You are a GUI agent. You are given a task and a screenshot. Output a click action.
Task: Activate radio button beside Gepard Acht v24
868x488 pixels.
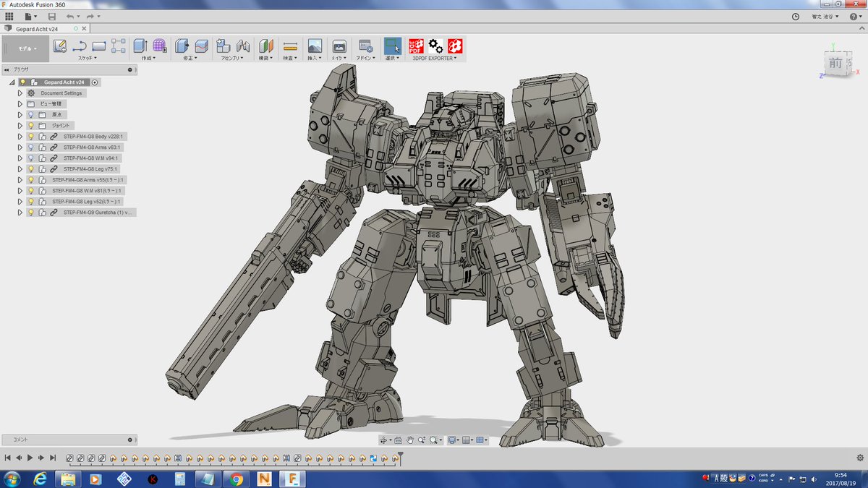95,82
